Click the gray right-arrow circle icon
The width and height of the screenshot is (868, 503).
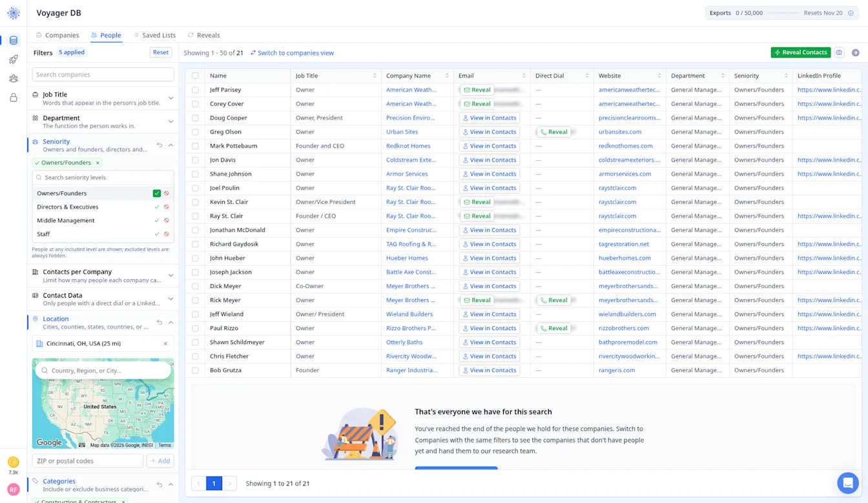855,52
